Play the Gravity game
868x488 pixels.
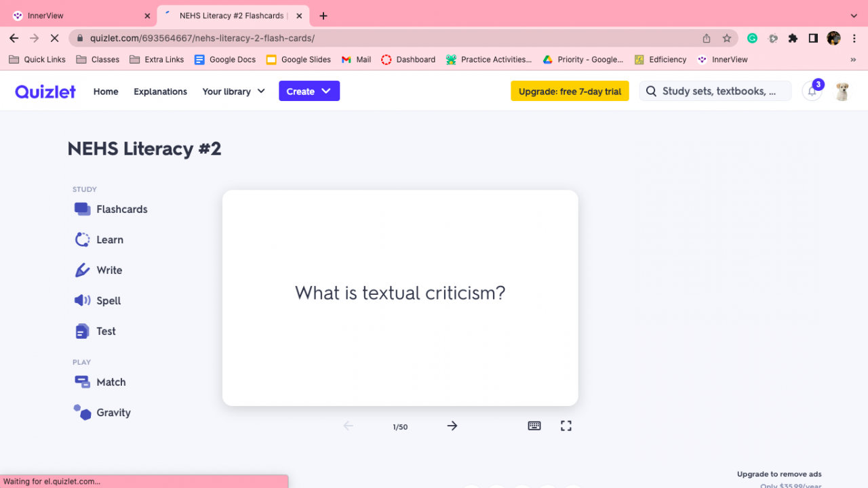[x=102, y=413]
